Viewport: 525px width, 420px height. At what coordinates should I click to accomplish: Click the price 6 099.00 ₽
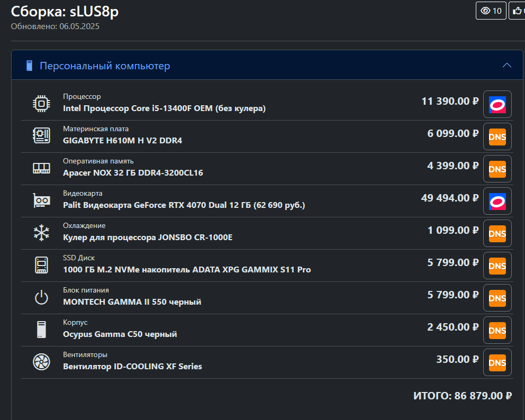(452, 133)
